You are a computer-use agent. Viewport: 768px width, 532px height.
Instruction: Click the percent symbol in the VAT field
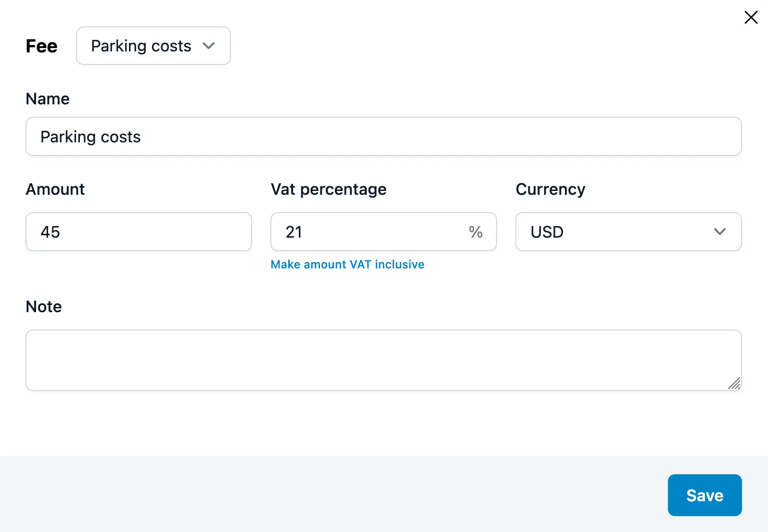point(475,232)
